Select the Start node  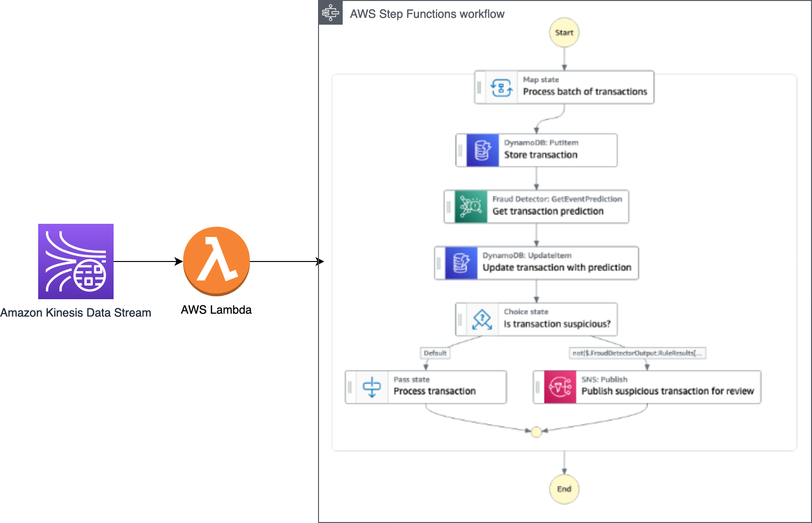pos(564,32)
